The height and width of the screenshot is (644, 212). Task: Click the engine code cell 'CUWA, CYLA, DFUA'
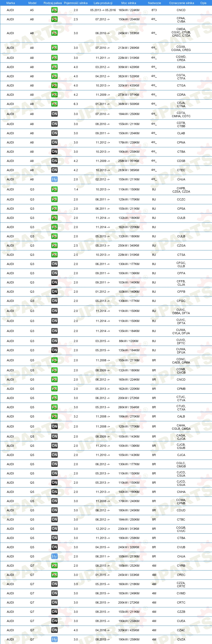tap(181, 331)
